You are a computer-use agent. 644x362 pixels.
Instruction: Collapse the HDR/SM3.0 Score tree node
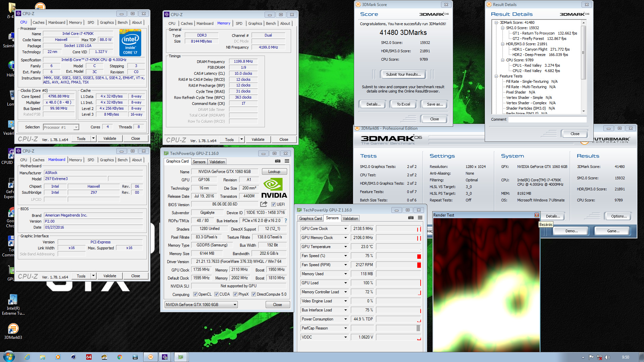point(502,44)
